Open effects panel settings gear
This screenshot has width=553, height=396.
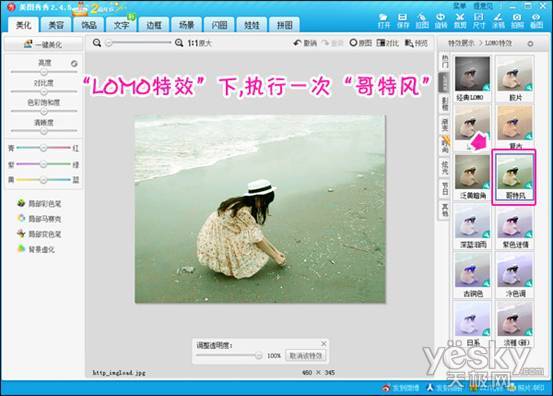pyautogui.click(x=530, y=44)
